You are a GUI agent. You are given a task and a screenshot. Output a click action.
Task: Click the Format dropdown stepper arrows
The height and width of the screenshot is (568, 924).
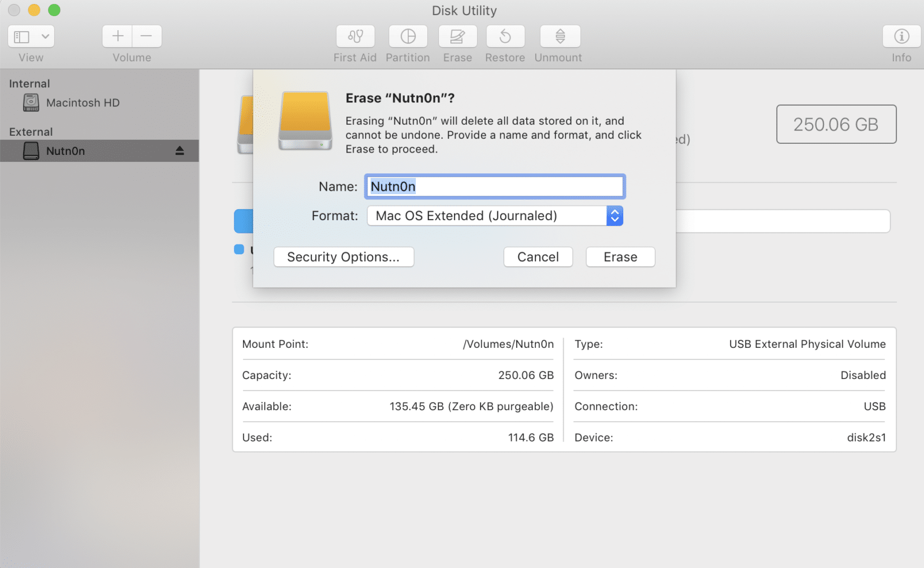tap(614, 216)
